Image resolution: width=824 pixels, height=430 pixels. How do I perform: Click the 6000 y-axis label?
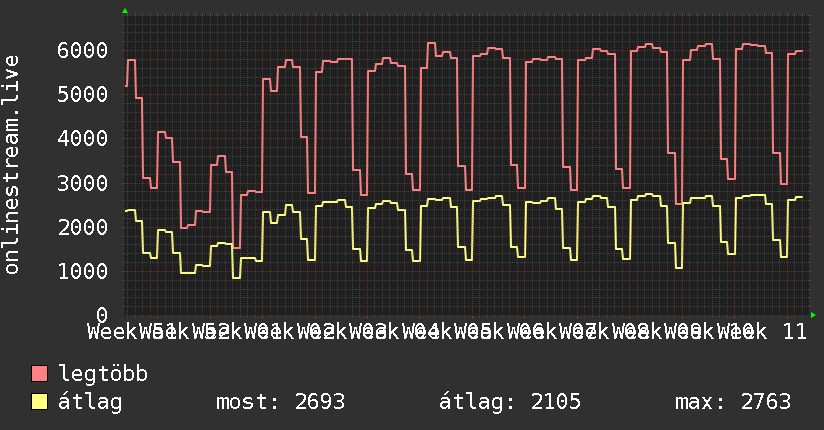click(83, 50)
